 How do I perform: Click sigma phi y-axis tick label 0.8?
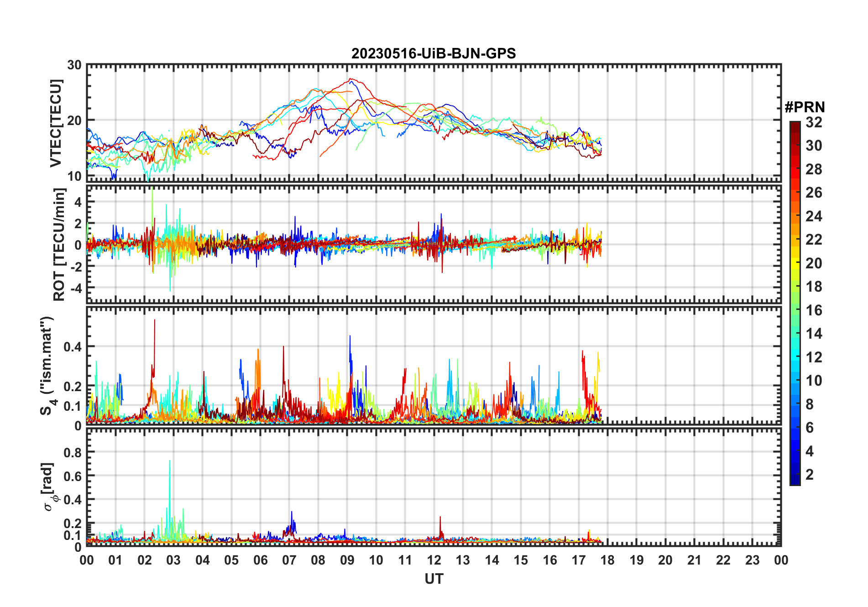[x=72, y=452]
